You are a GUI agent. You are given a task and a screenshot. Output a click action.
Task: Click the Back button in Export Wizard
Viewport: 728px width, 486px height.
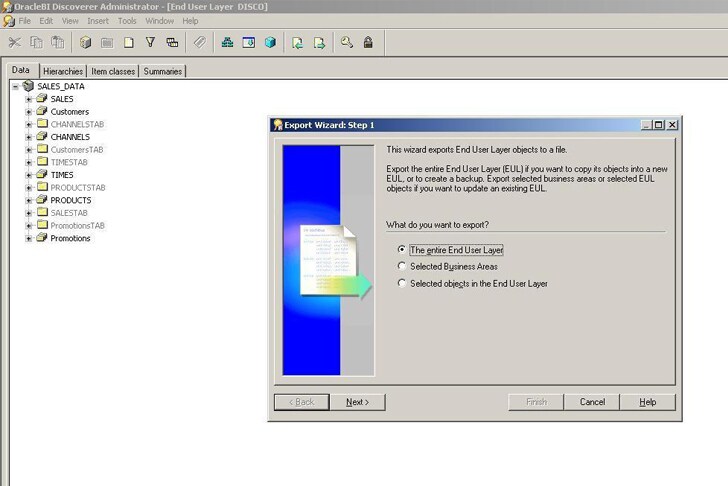302,402
